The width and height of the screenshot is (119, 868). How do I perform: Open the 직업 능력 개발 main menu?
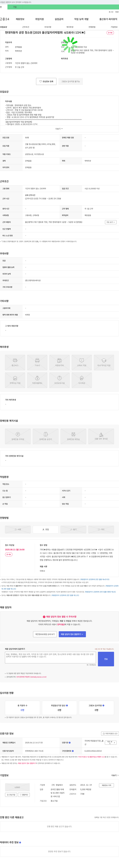coord(81,19)
